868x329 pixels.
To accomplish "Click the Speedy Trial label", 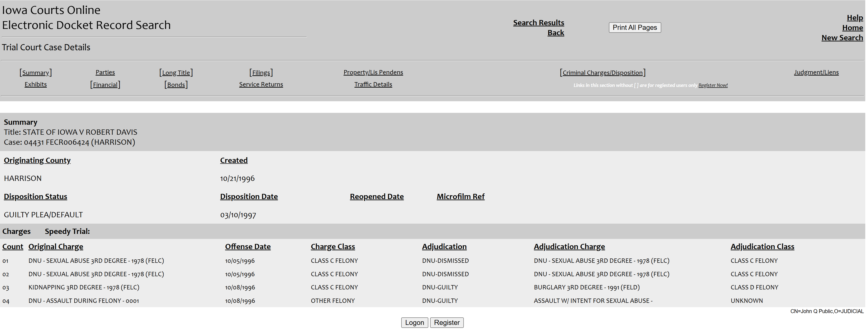I will coord(67,232).
